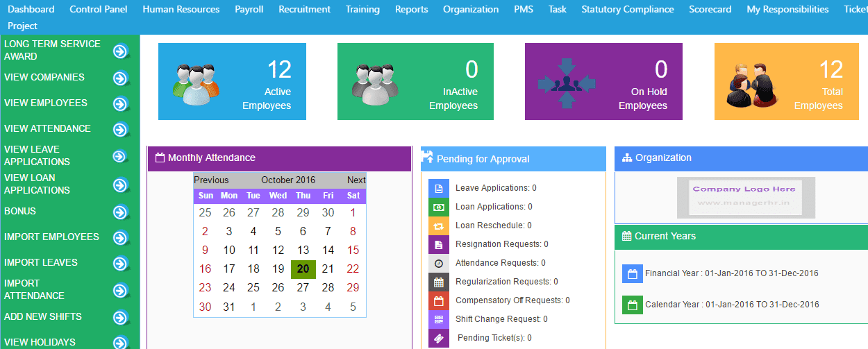Image resolution: width=868 pixels, height=349 pixels.
Task: Open the Recruitment menu
Action: [305, 9]
